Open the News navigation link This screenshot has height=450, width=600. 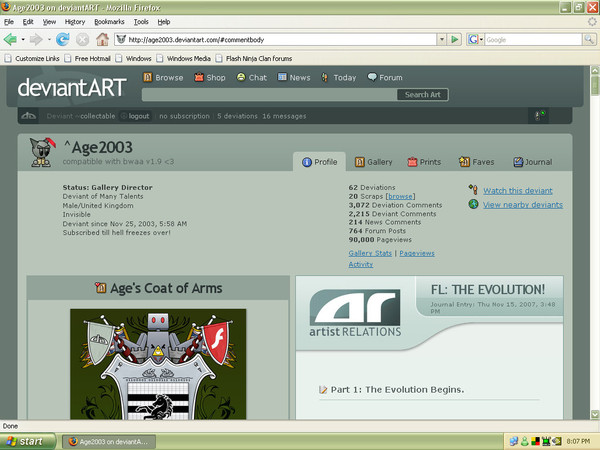[294, 77]
